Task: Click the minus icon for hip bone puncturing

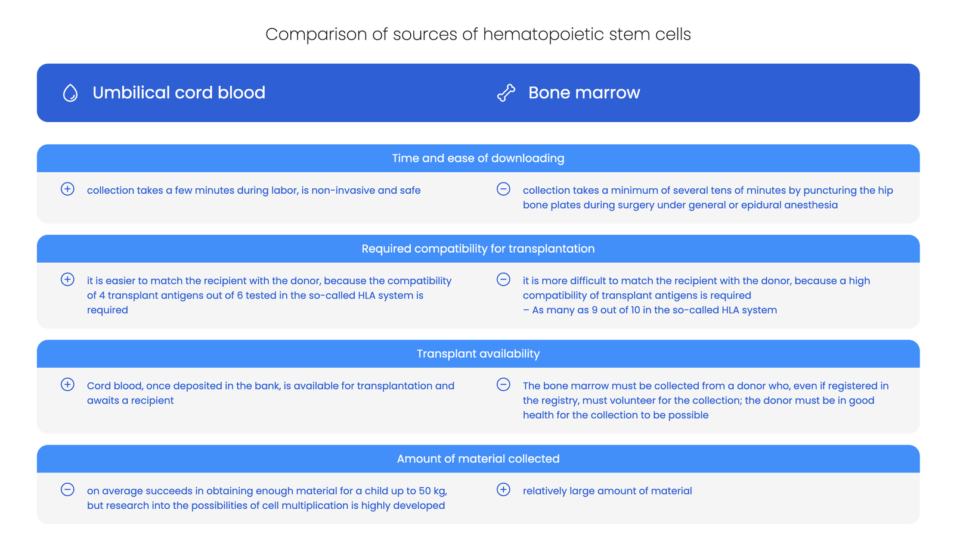Action: coord(504,189)
